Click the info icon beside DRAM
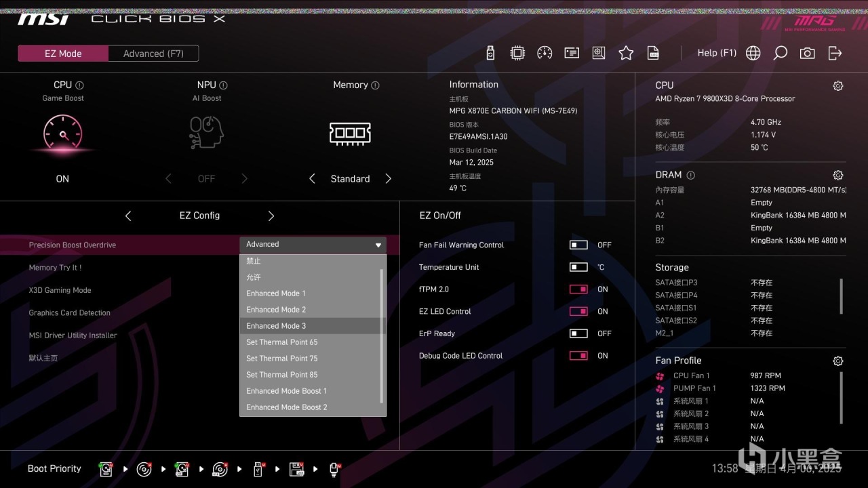The height and width of the screenshot is (488, 868). (x=690, y=175)
